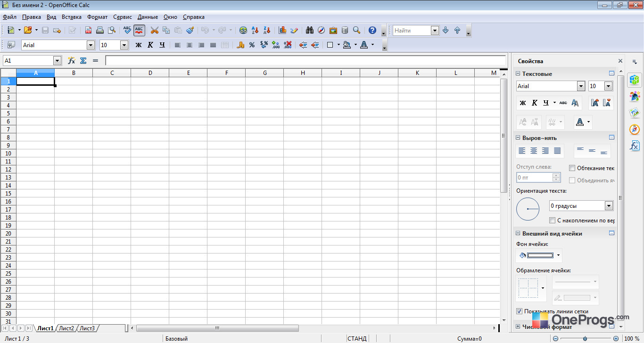
Task: Increase indent icon in formatting toolbar
Action: (315, 45)
